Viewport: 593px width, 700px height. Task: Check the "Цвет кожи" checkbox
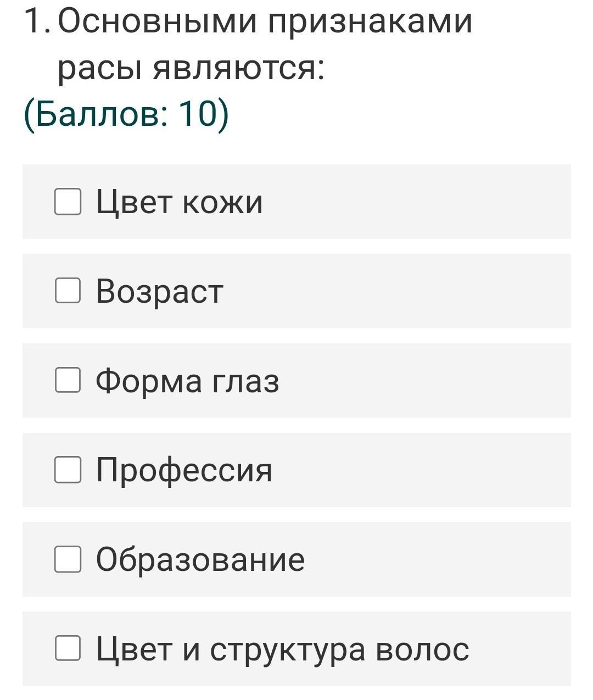pos(68,201)
